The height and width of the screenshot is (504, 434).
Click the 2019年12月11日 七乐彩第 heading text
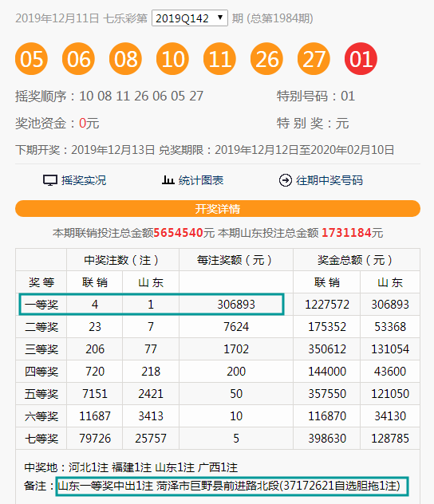[x=81, y=18]
